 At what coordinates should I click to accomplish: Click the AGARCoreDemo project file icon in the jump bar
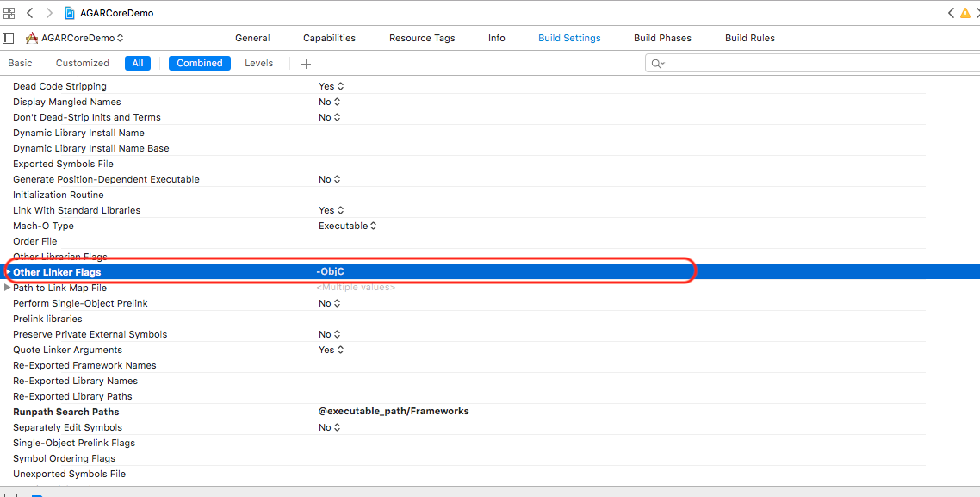click(70, 13)
